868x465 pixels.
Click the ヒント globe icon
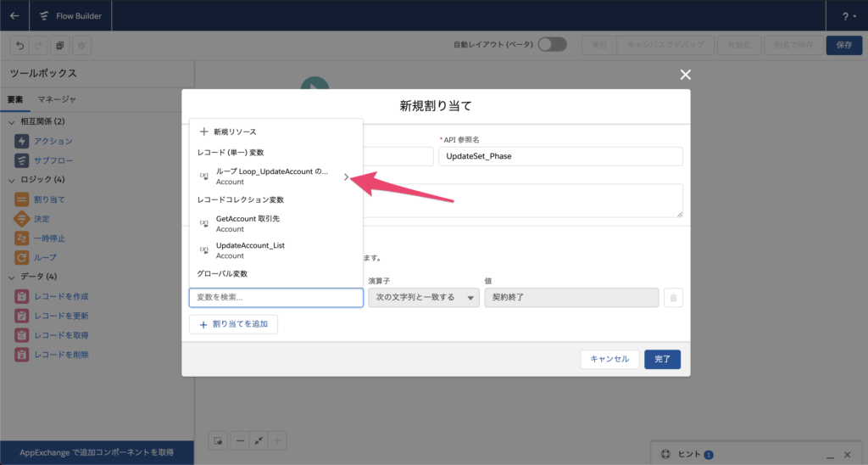coord(666,455)
